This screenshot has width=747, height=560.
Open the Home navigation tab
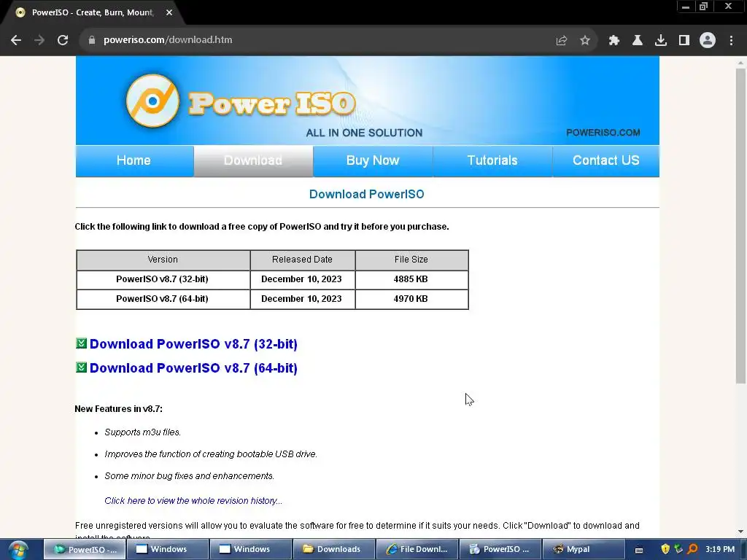134,160
